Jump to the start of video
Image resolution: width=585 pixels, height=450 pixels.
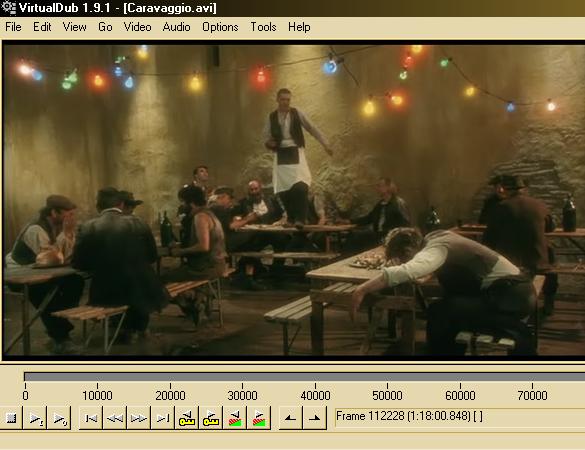[91, 418]
